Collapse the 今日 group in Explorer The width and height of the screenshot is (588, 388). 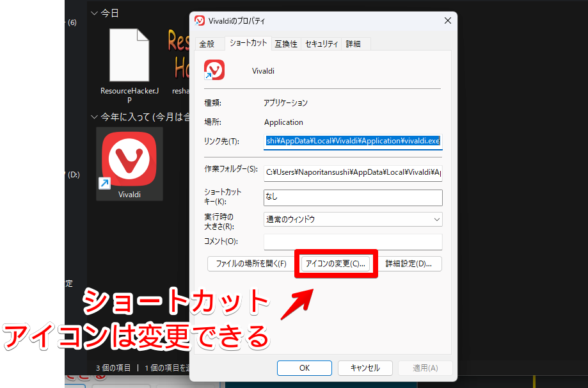94,13
